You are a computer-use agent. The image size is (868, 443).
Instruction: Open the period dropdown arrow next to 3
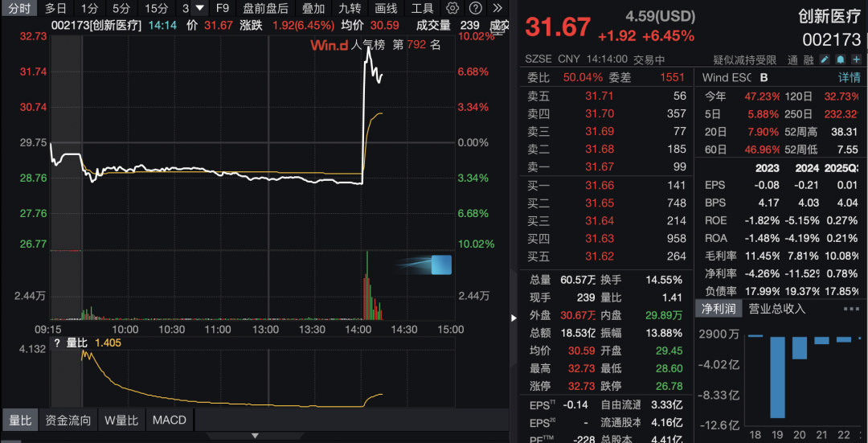click(200, 8)
